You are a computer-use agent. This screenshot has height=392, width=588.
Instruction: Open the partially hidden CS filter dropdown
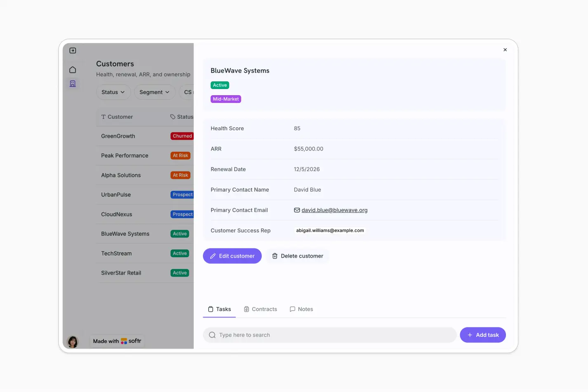(186, 92)
